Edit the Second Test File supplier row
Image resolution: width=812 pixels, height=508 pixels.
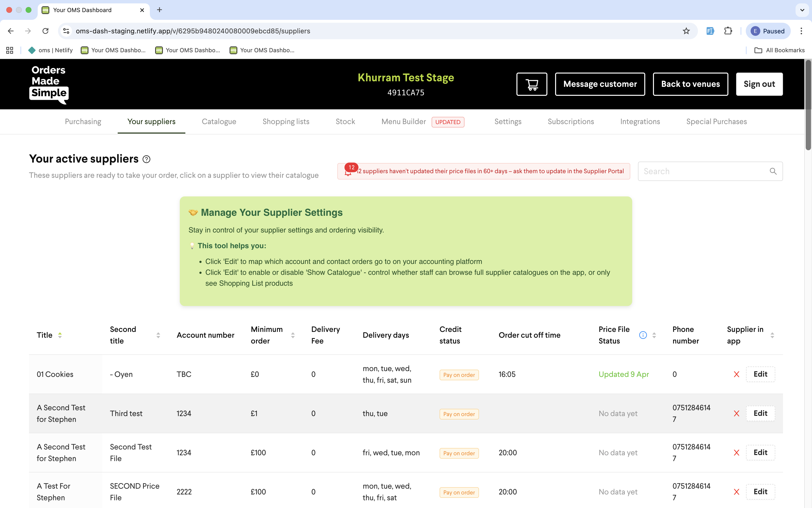tap(760, 453)
